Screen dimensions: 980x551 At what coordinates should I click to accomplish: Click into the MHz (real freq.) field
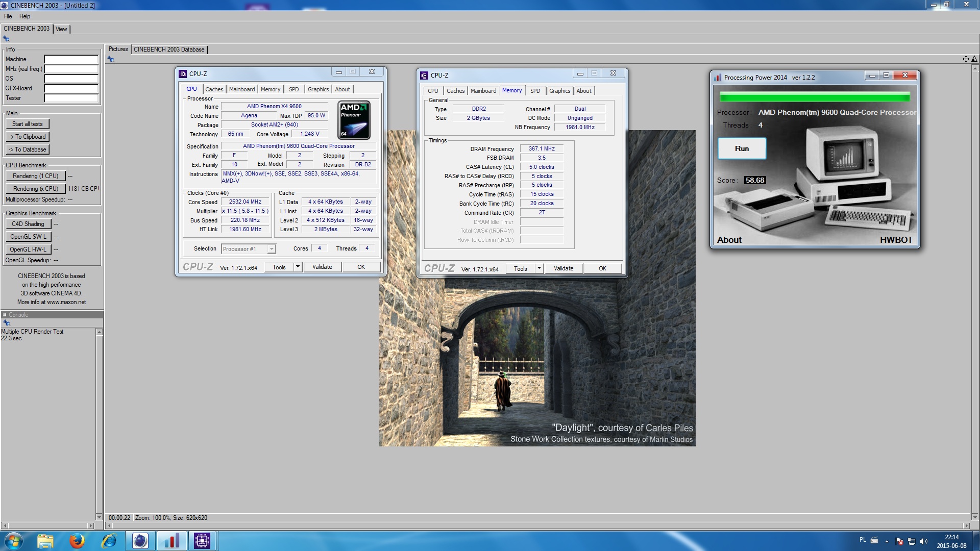coord(71,69)
